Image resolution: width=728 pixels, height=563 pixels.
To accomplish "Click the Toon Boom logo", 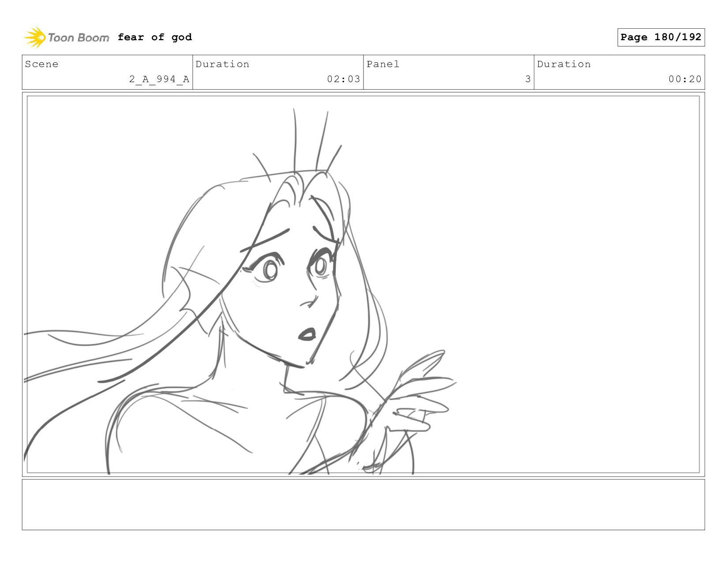I will (66, 38).
